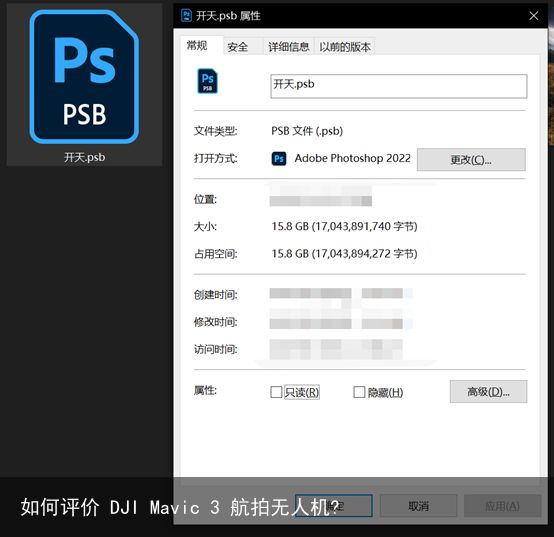This screenshot has height=537, width=554.
Task: Click the 开天.psb filename label under thumbnail
Action: tap(84, 157)
